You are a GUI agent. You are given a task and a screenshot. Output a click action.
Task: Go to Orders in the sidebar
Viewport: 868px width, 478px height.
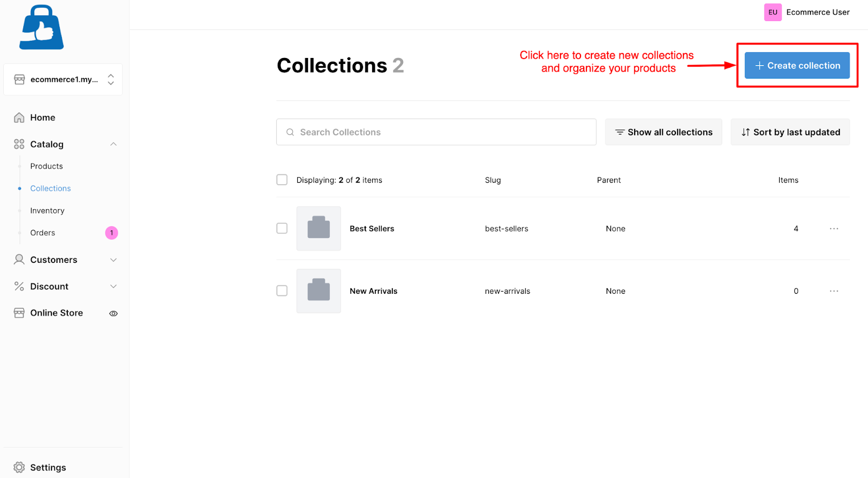[43, 233]
